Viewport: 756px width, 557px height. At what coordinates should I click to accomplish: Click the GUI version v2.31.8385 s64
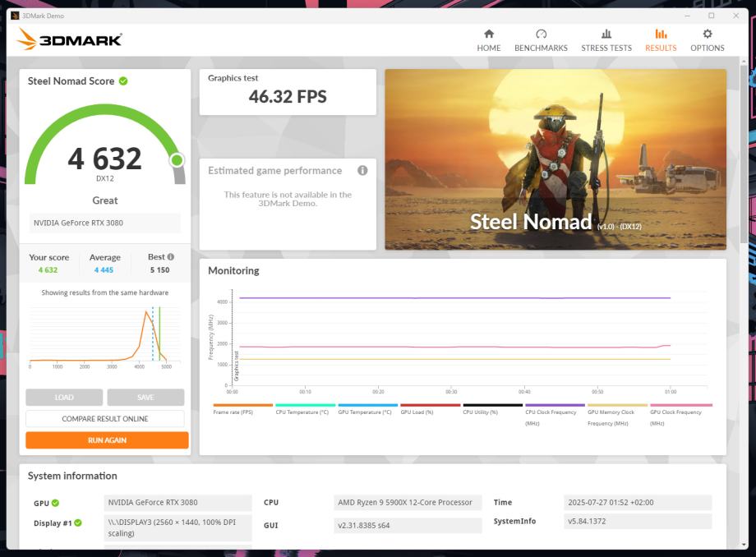point(408,525)
